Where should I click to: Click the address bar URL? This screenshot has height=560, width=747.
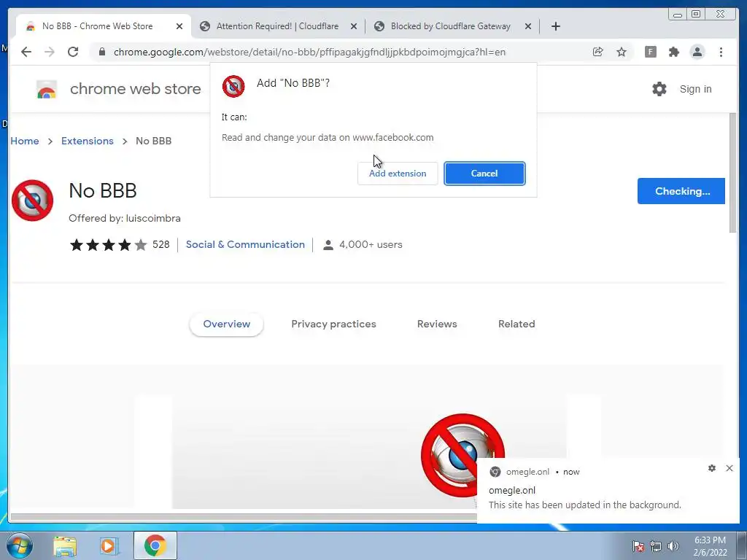click(x=309, y=52)
